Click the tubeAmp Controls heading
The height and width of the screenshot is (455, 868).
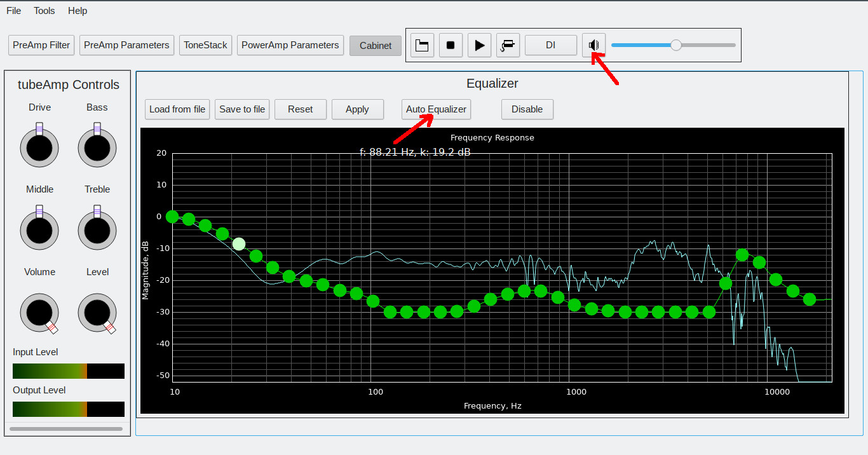tap(69, 85)
